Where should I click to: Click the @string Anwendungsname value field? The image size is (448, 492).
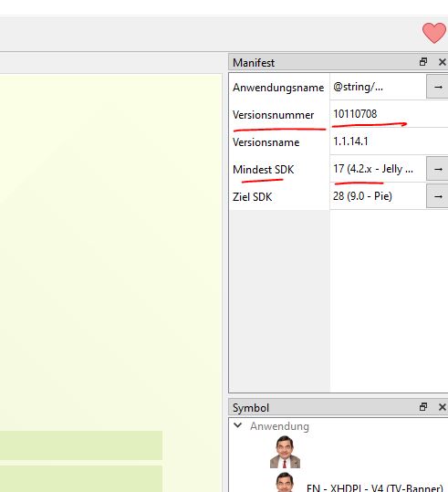pyautogui.click(x=378, y=87)
